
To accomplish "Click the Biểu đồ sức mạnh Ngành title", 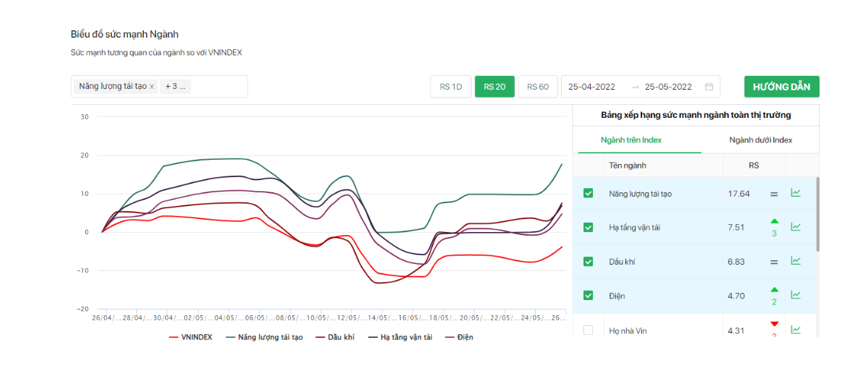I will coord(124,34).
